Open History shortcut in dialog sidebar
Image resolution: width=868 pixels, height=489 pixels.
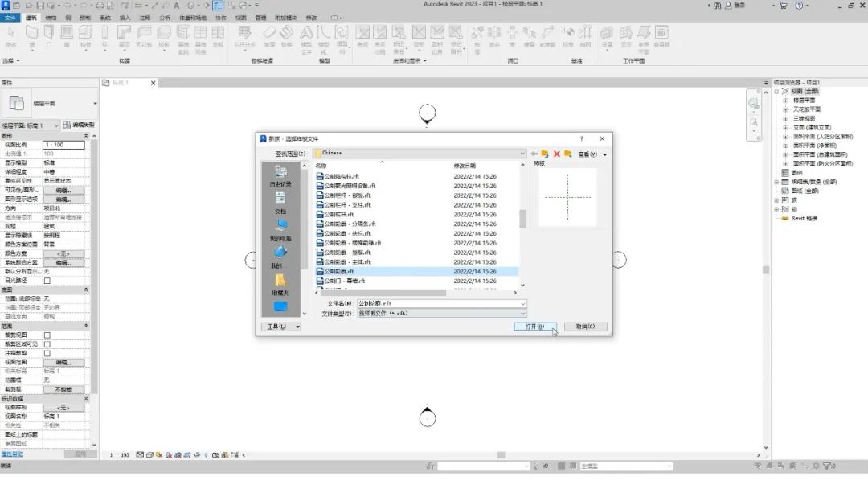point(280,176)
